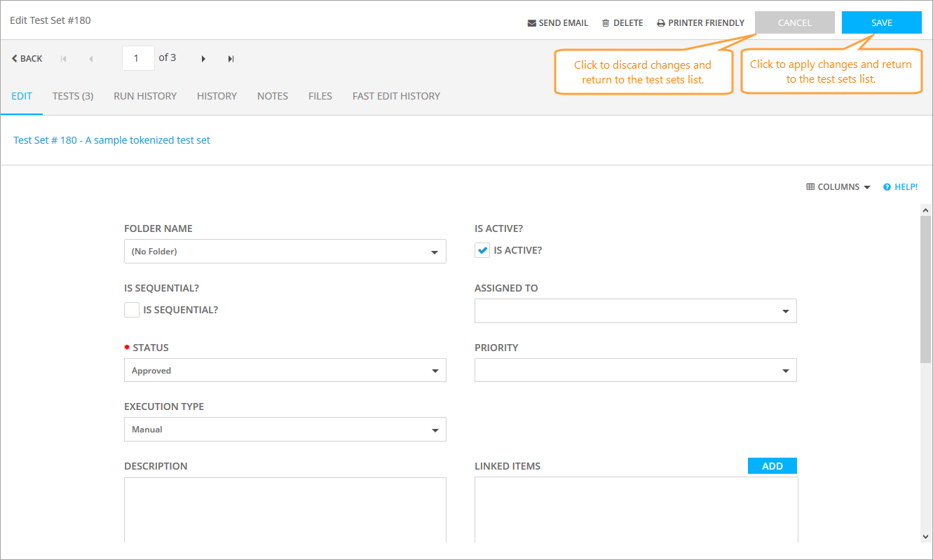The height and width of the screenshot is (560, 933).
Task: Go to the previous record arrow
Action: click(x=90, y=59)
